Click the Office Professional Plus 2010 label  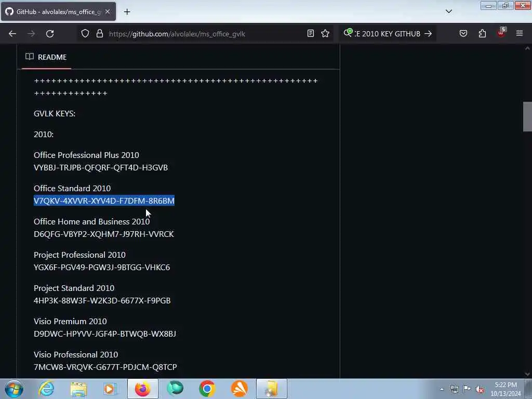pyautogui.click(x=86, y=155)
